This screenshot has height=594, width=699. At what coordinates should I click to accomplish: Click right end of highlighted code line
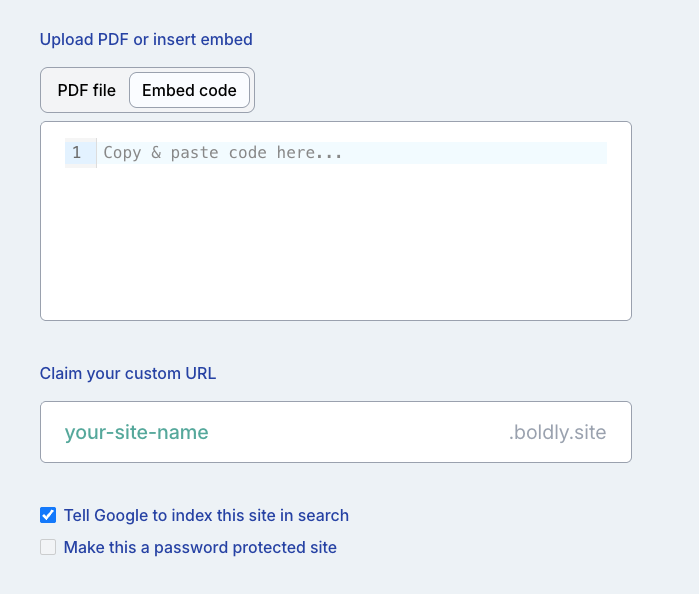[x=590, y=153]
